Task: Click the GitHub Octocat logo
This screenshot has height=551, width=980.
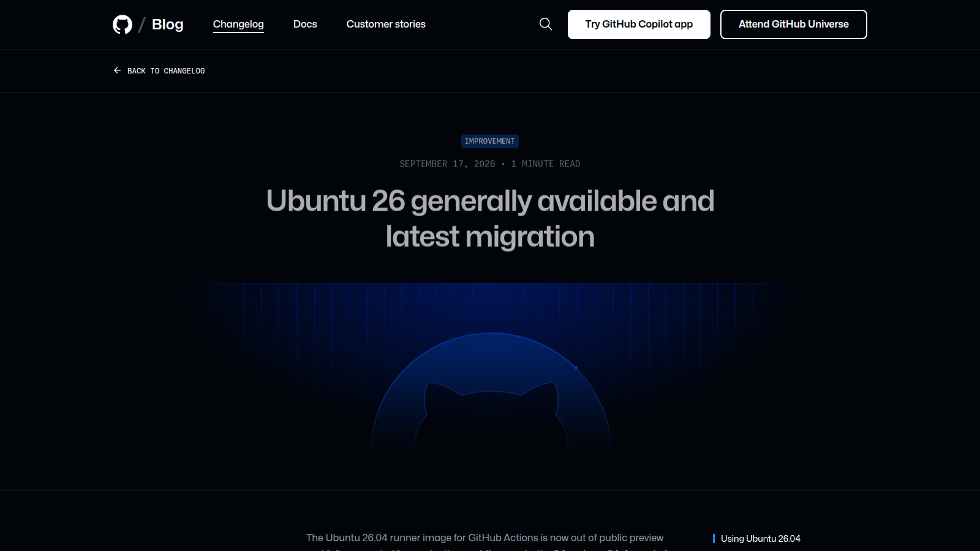Action: tap(123, 24)
